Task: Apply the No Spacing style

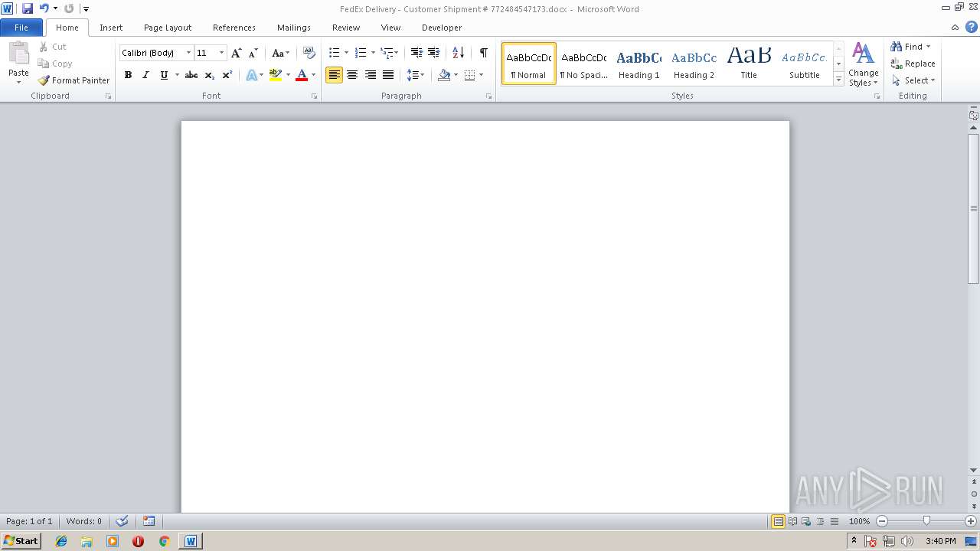Action: tap(583, 64)
